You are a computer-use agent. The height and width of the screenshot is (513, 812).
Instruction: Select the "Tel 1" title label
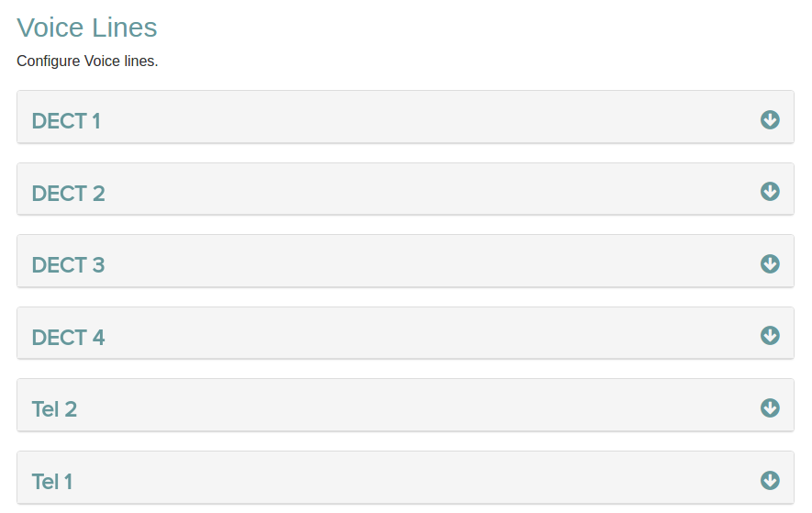point(52,482)
